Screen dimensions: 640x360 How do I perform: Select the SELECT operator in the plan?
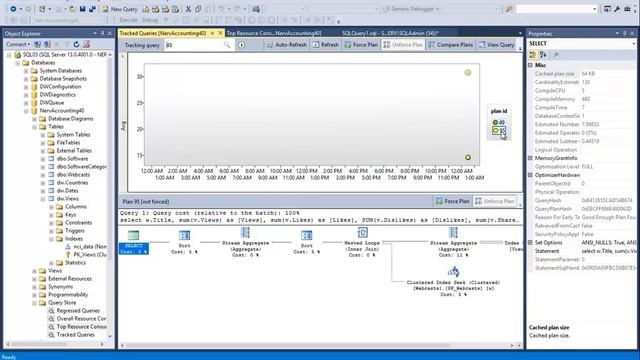(x=133, y=242)
